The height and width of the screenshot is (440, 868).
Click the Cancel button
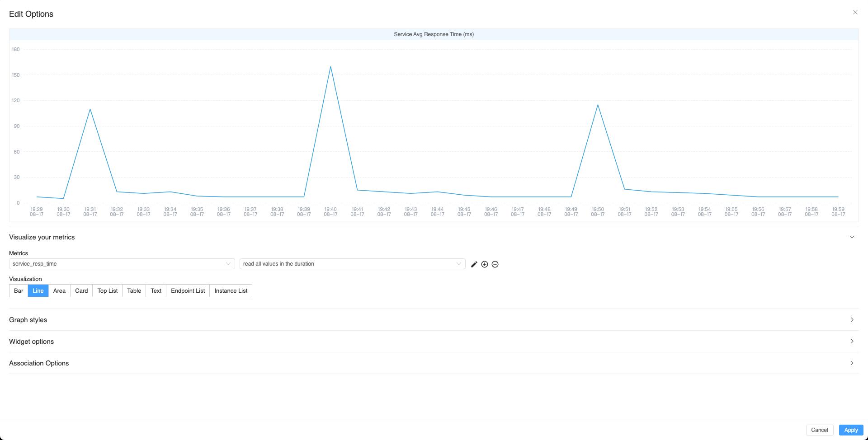pos(820,430)
